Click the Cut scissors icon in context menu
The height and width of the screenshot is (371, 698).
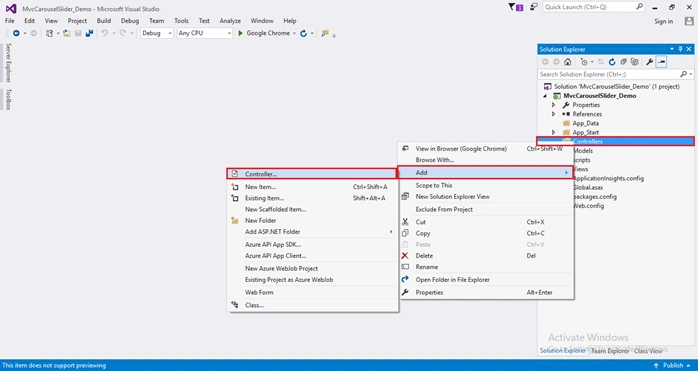[x=405, y=222]
